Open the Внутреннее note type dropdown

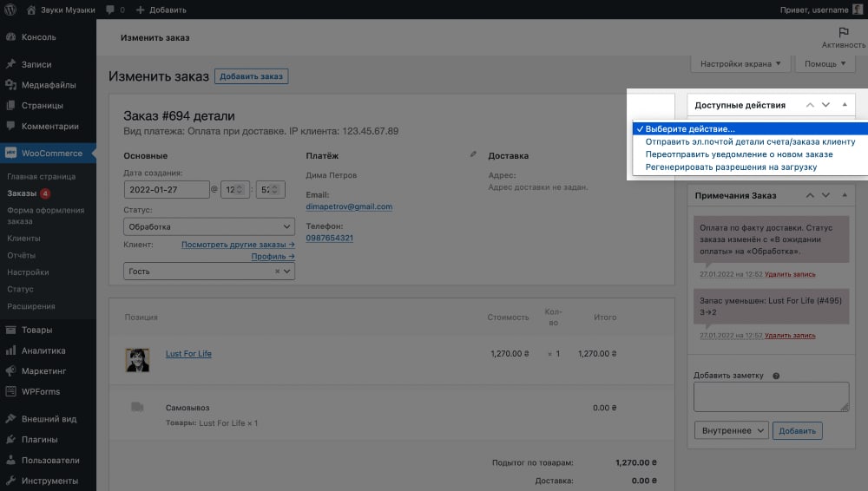click(732, 430)
